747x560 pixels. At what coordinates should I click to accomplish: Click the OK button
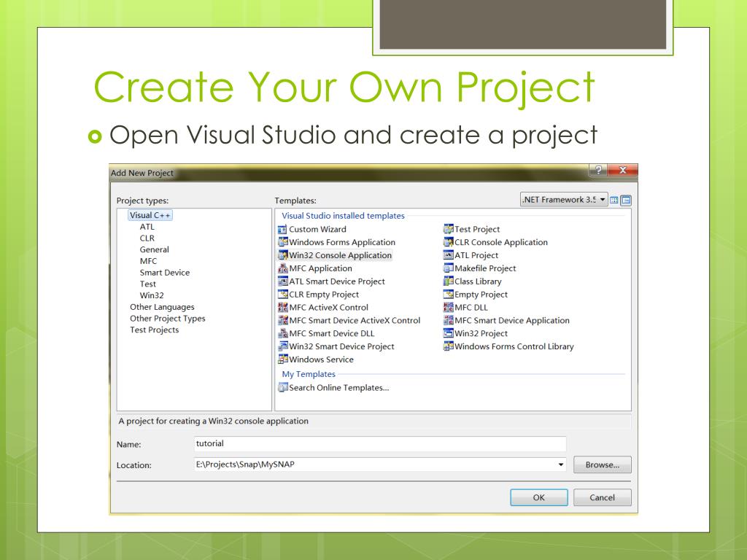[x=539, y=497]
